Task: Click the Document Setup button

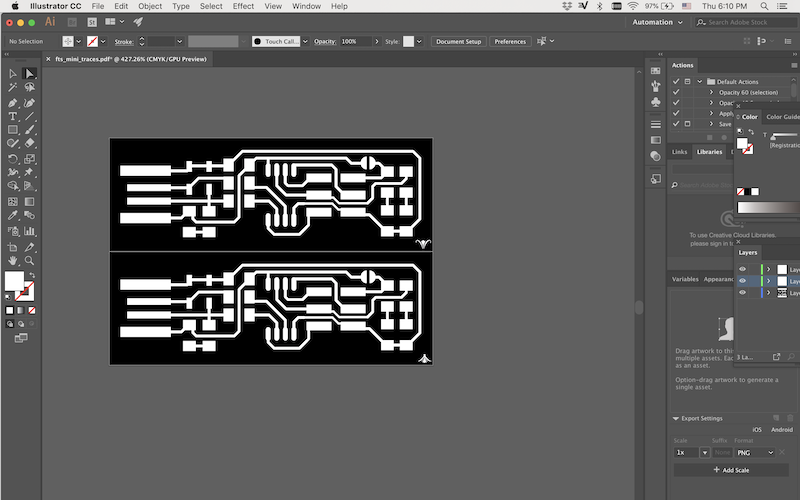Action: click(458, 41)
